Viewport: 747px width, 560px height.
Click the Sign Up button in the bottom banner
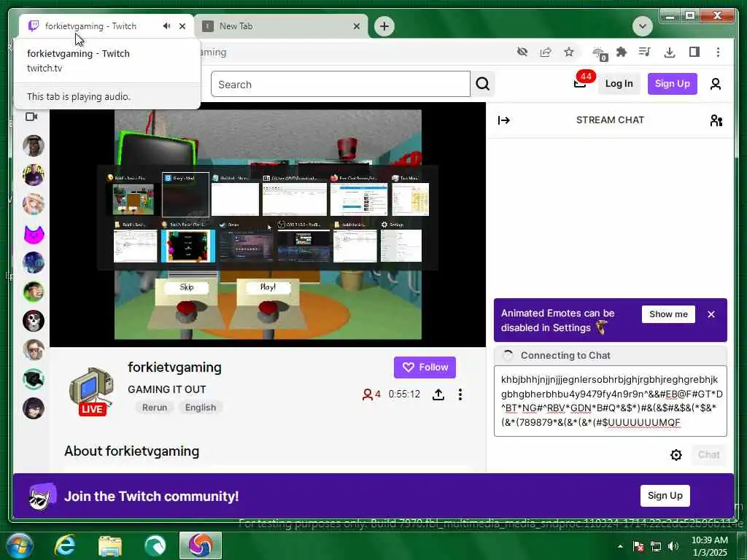pos(665,496)
